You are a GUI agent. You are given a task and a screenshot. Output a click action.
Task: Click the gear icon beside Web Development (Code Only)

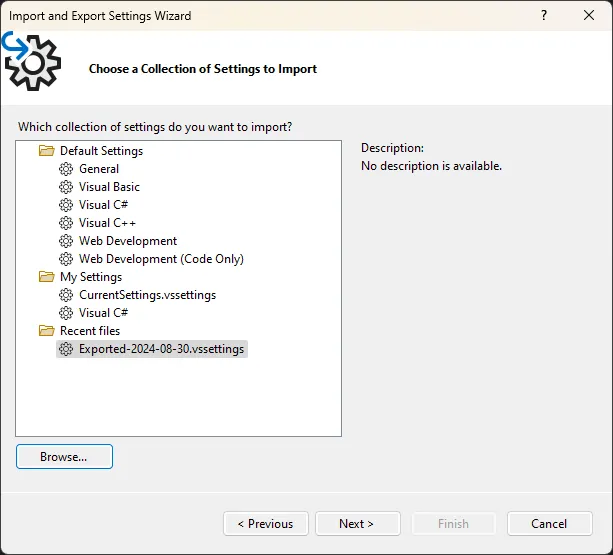pyautogui.click(x=66, y=259)
